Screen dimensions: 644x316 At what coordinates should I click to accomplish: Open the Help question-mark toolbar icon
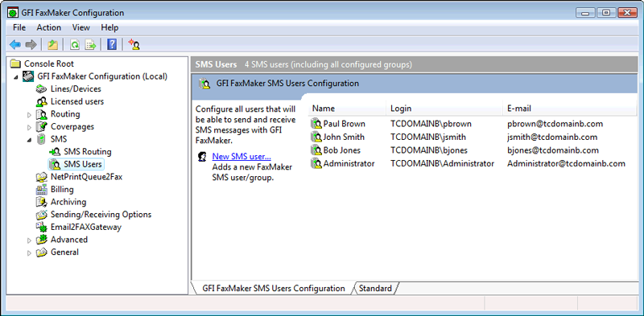[112, 44]
